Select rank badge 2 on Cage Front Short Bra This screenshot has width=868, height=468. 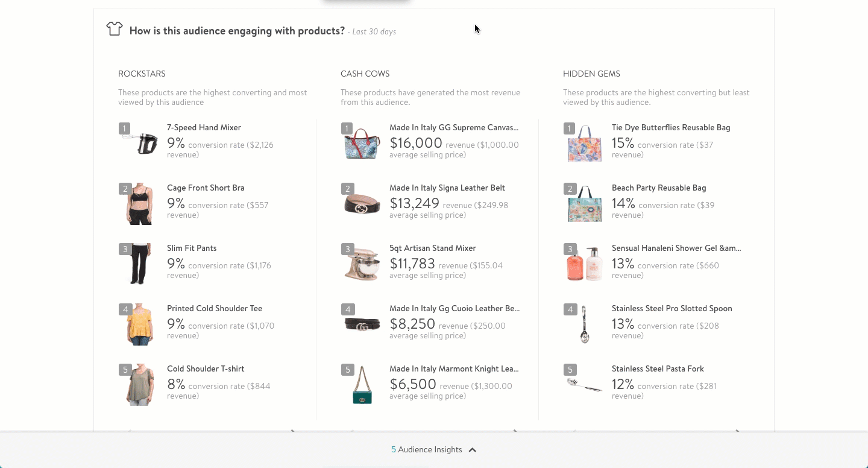coord(124,189)
